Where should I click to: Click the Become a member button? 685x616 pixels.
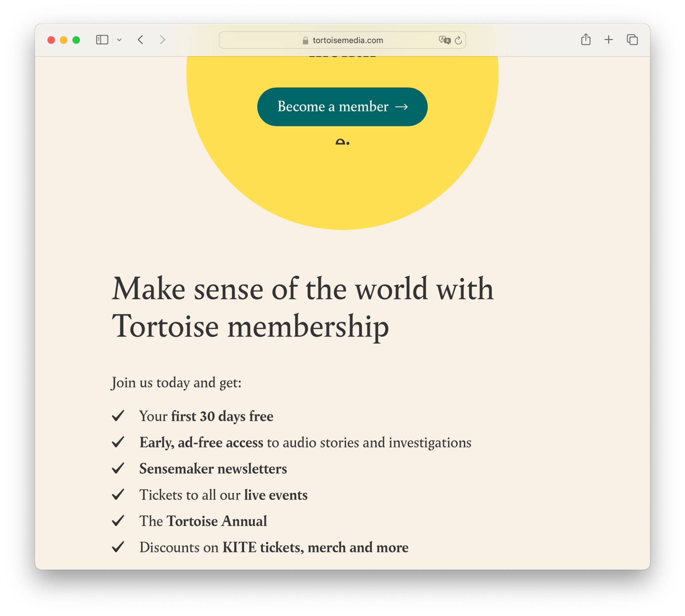coord(342,107)
